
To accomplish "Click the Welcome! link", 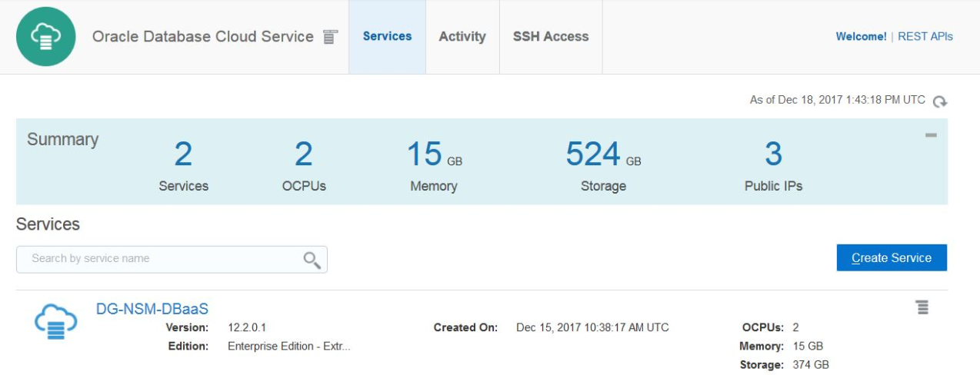I will 861,37.
